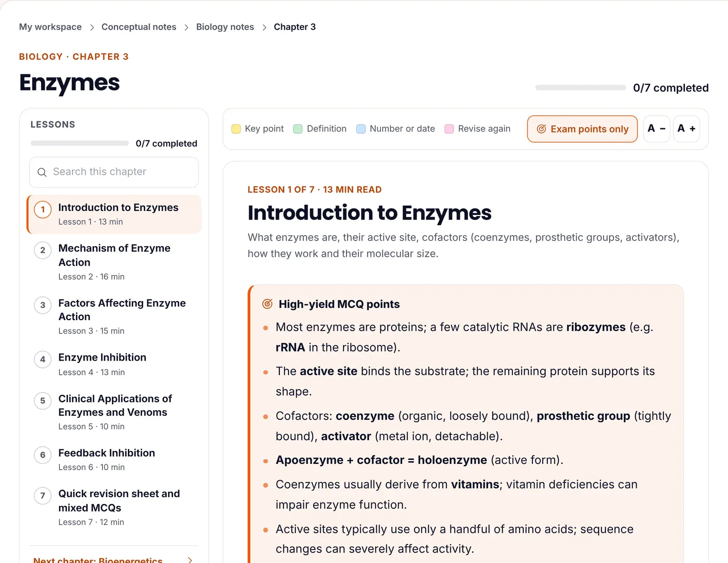Viewport: 728px width, 563px height.
Task: Open lesson Introduction to Enzymes
Action: coord(114,214)
